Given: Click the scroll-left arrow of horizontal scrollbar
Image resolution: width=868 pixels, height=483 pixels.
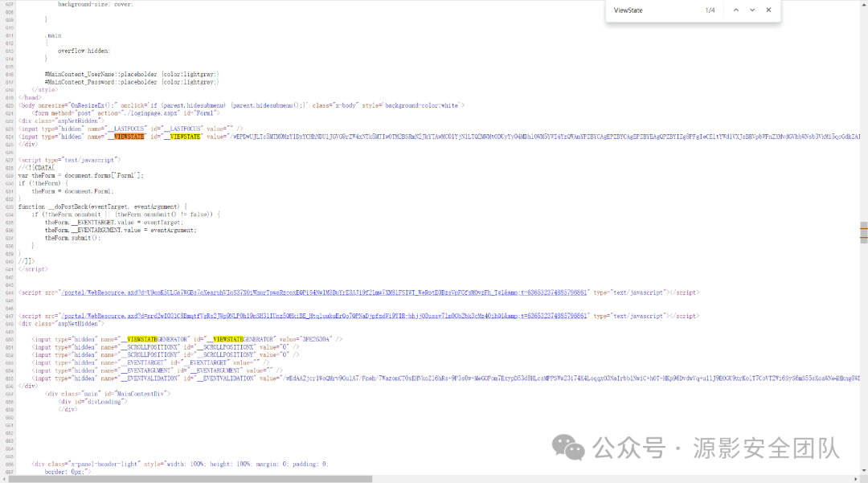Looking at the screenshot, I should point(3,479).
